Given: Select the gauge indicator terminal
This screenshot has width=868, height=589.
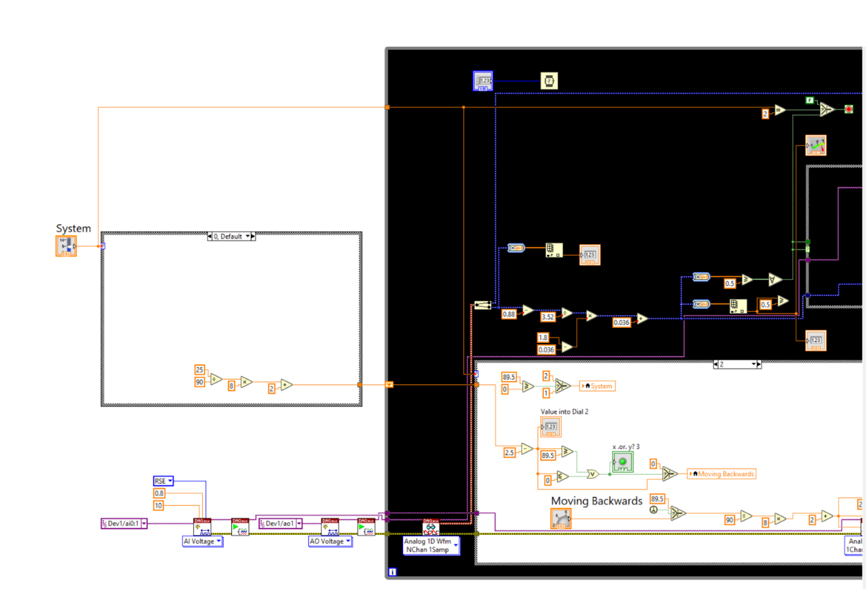Looking at the screenshot, I should click(x=816, y=145).
